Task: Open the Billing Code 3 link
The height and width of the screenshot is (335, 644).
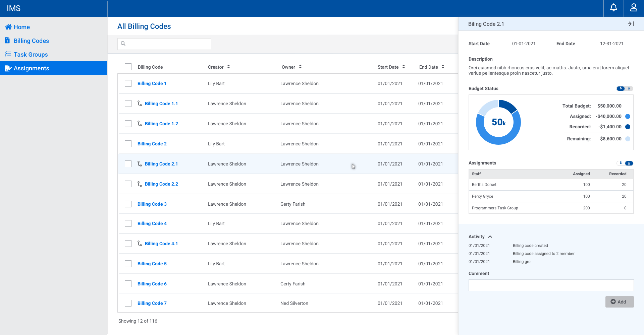Action: coord(152,204)
